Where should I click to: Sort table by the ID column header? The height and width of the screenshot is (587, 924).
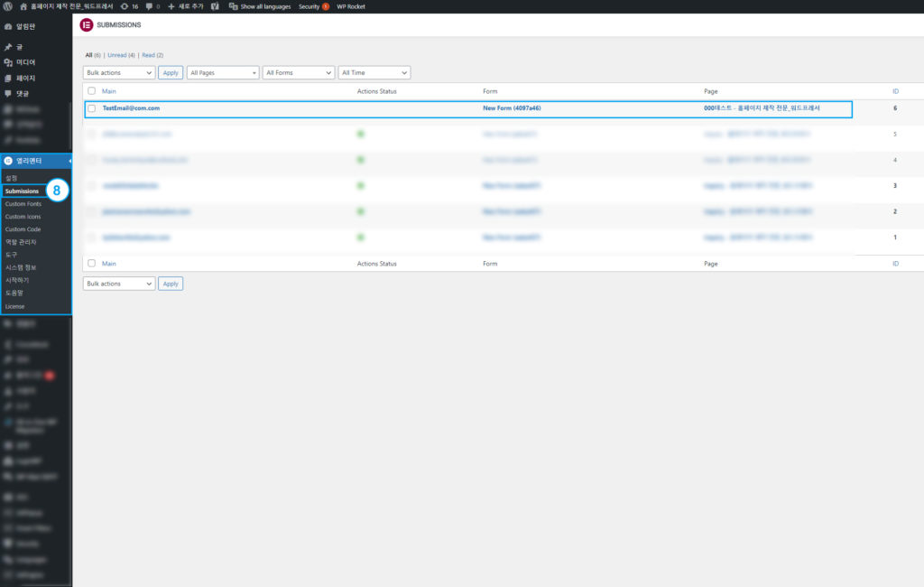[x=895, y=91]
